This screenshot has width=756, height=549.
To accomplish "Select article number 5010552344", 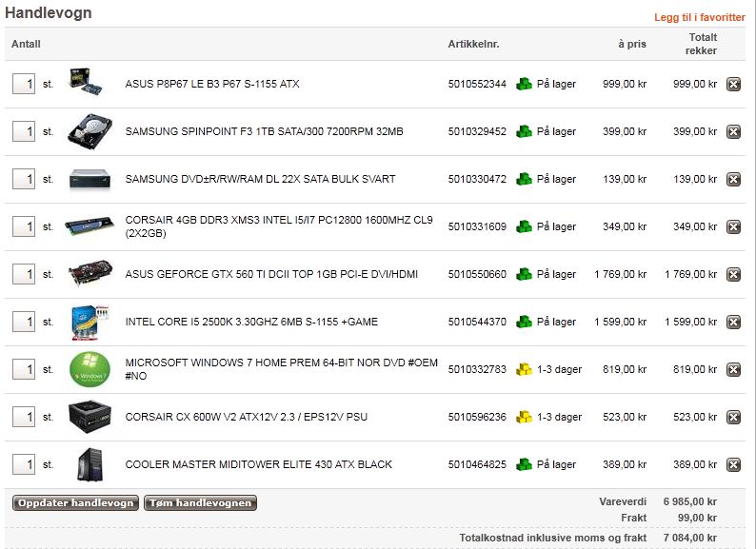I will [x=477, y=84].
